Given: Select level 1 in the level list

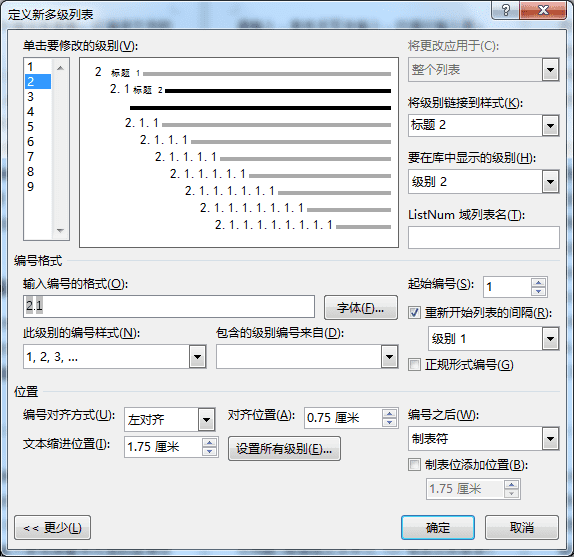Looking at the screenshot, I should pos(38,67).
